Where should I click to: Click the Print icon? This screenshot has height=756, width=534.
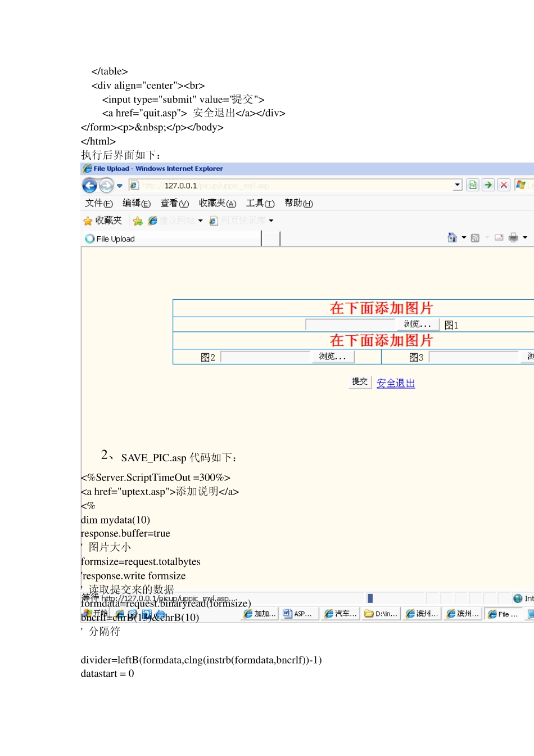513,237
